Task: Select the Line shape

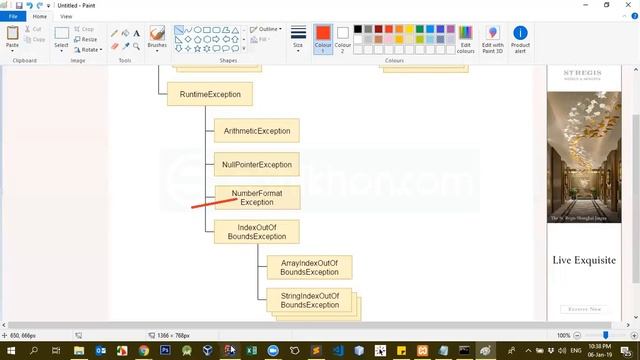Action: (x=179, y=30)
